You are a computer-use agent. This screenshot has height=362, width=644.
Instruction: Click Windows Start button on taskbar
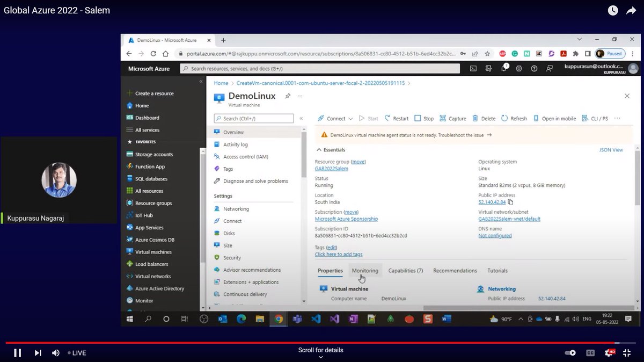pos(130,318)
